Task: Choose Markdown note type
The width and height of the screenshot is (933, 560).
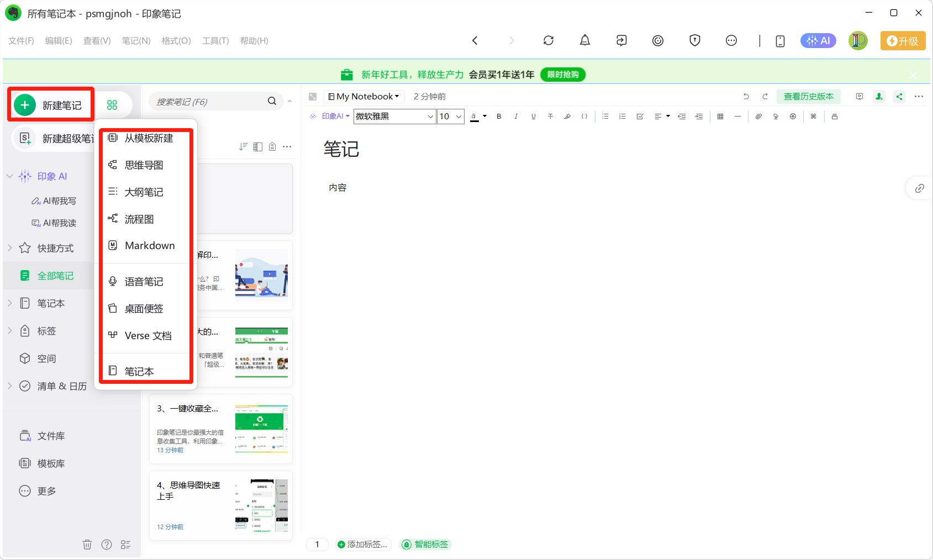Action: tap(146, 246)
